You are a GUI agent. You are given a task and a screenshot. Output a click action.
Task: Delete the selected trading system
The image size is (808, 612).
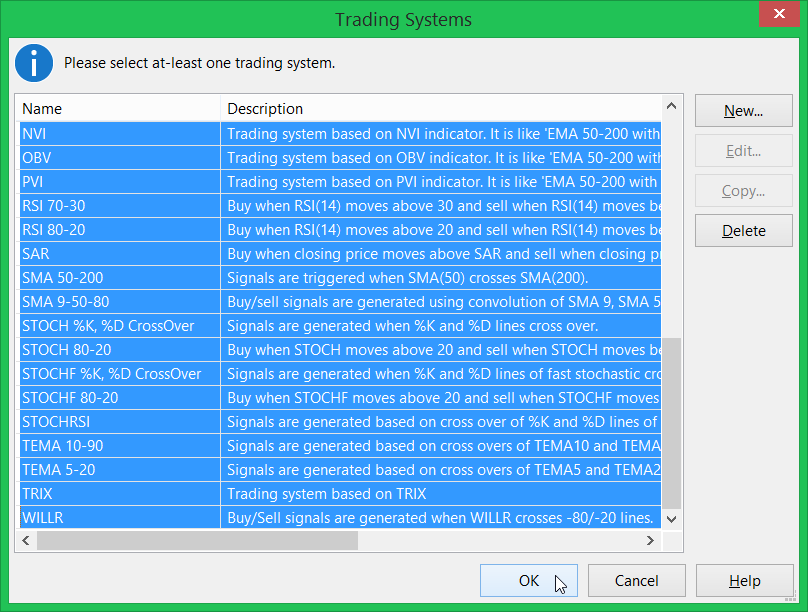[x=743, y=230]
